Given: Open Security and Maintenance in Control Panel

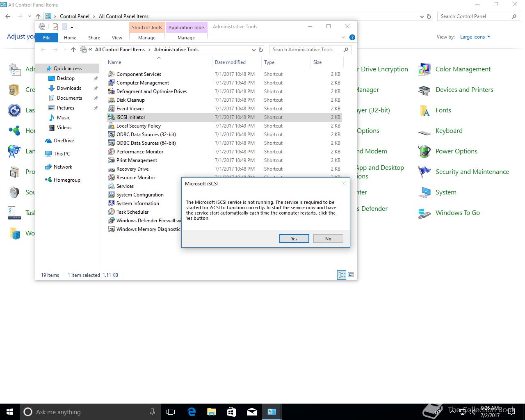Looking at the screenshot, I should [463, 172].
